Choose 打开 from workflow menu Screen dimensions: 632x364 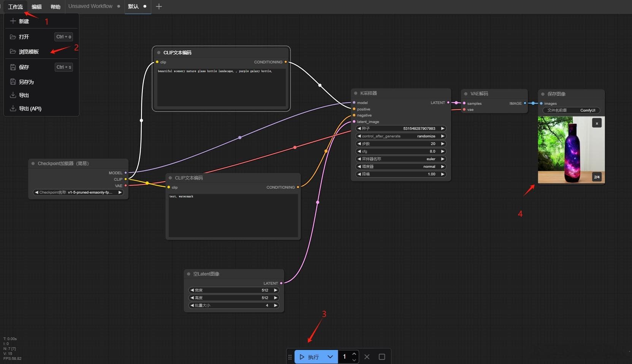[41, 37]
